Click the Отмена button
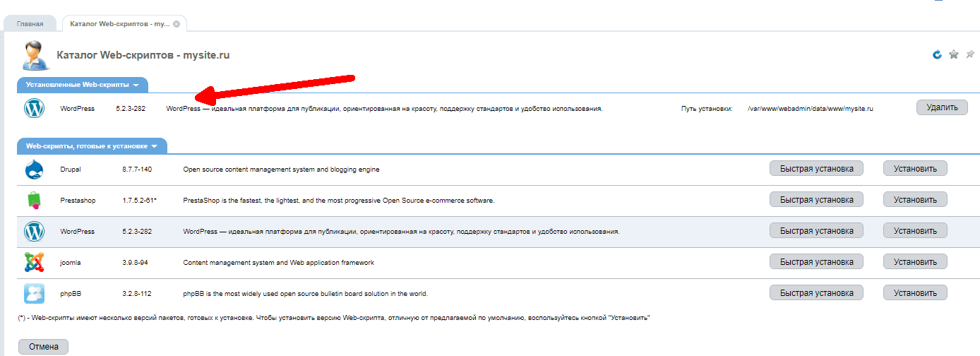 click(43, 347)
